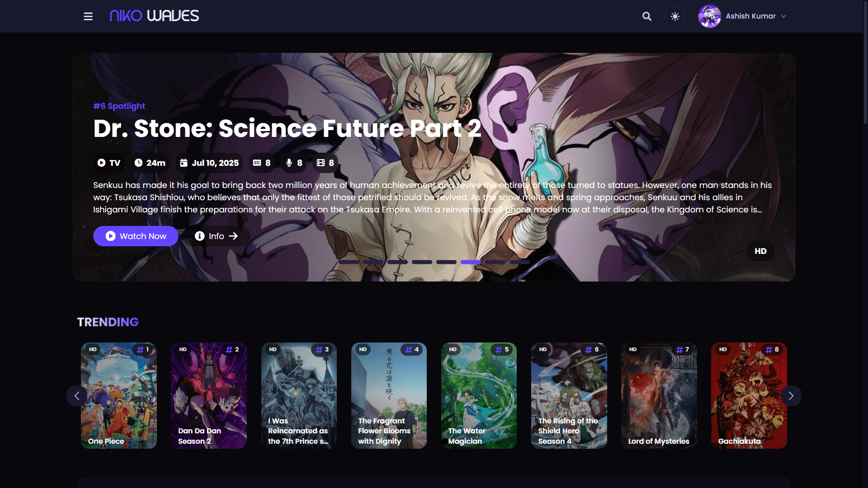Click #8 rank badge on Gachiakuta

(773, 349)
